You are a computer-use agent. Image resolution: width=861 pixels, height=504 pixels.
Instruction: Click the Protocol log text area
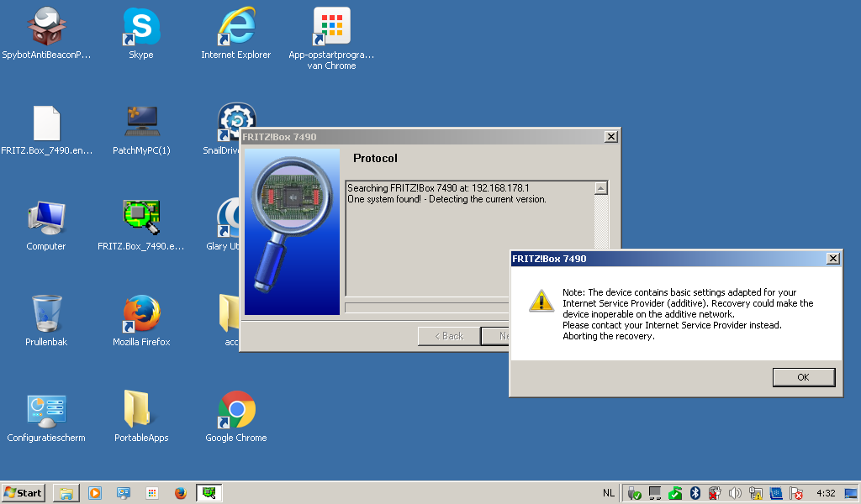[x=469, y=239]
